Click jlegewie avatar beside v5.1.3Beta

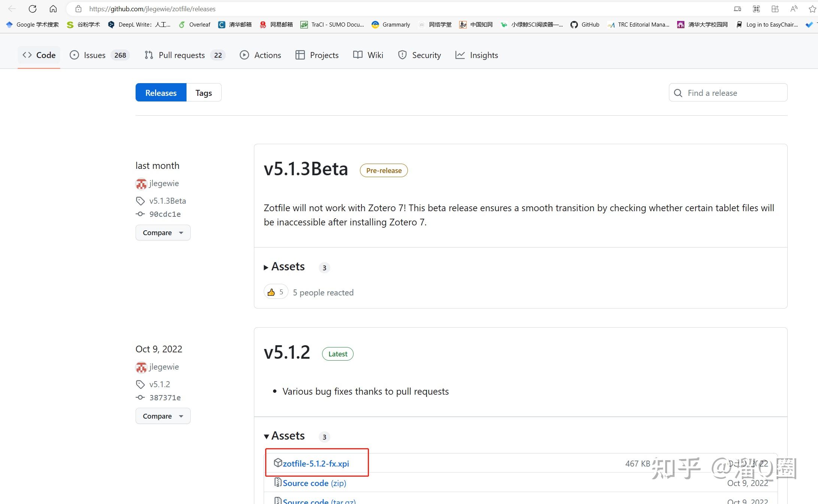click(x=141, y=184)
